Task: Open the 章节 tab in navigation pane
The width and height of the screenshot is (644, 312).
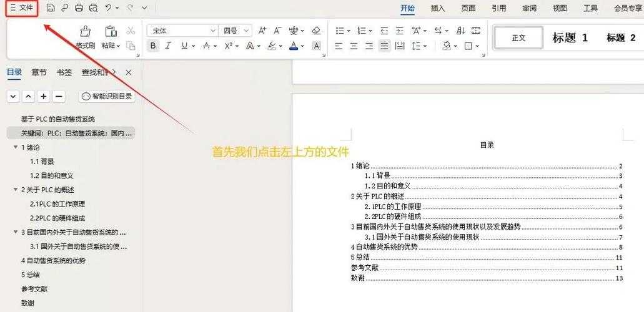Action: [39, 72]
